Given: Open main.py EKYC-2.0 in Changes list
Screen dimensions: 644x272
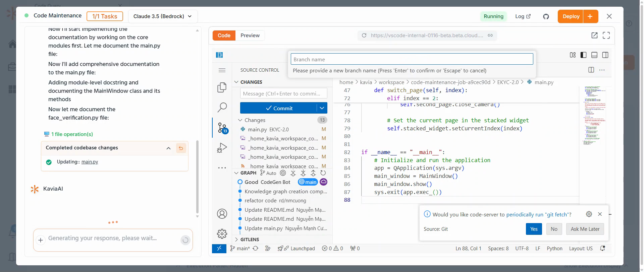Looking at the screenshot, I should click(282, 129).
